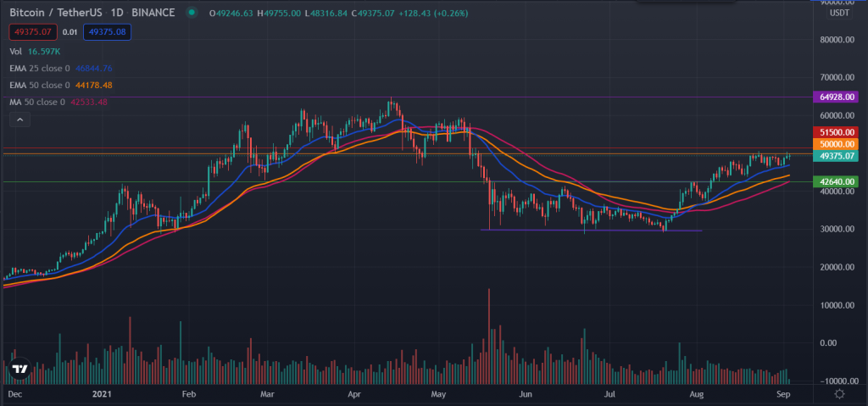Click the 51500.00 red price label
The height and width of the screenshot is (406, 868).
click(x=836, y=132)
